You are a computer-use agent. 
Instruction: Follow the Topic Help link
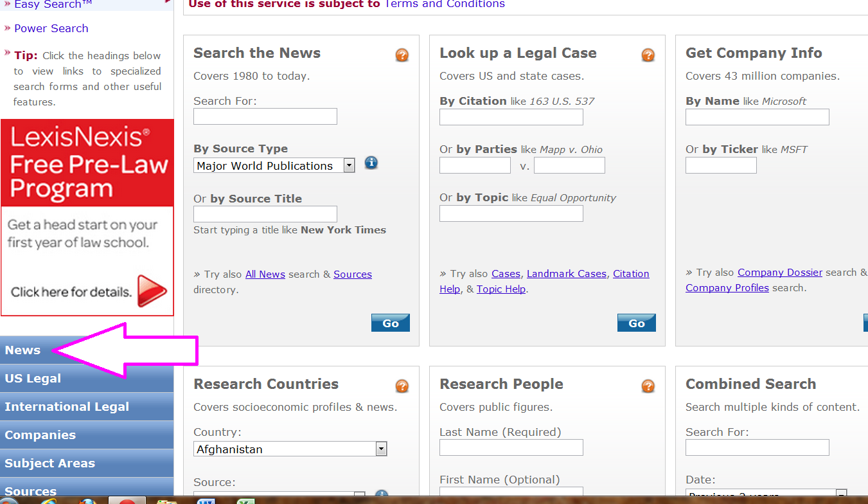coord(501,289)
